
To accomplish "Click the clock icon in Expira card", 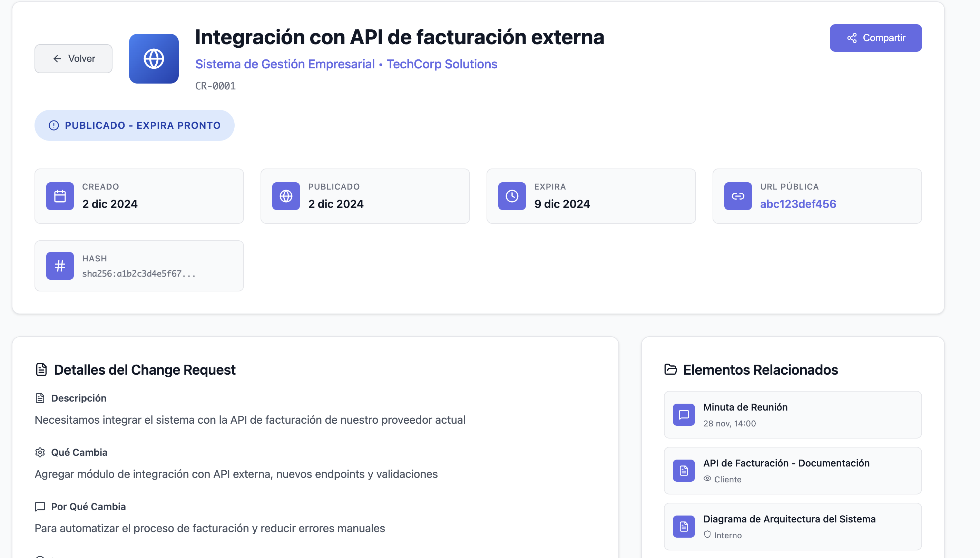I will [x=512, y=196].
